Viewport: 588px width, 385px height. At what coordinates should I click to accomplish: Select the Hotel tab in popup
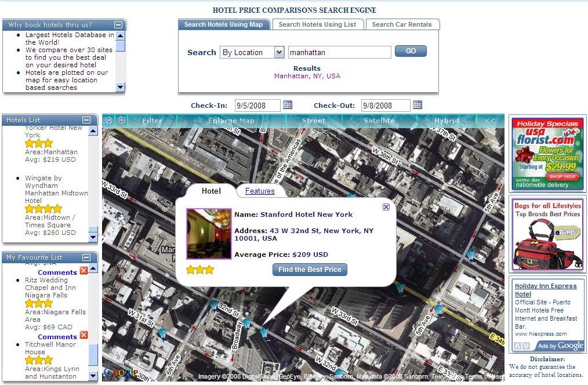click(x=211, y=191)
